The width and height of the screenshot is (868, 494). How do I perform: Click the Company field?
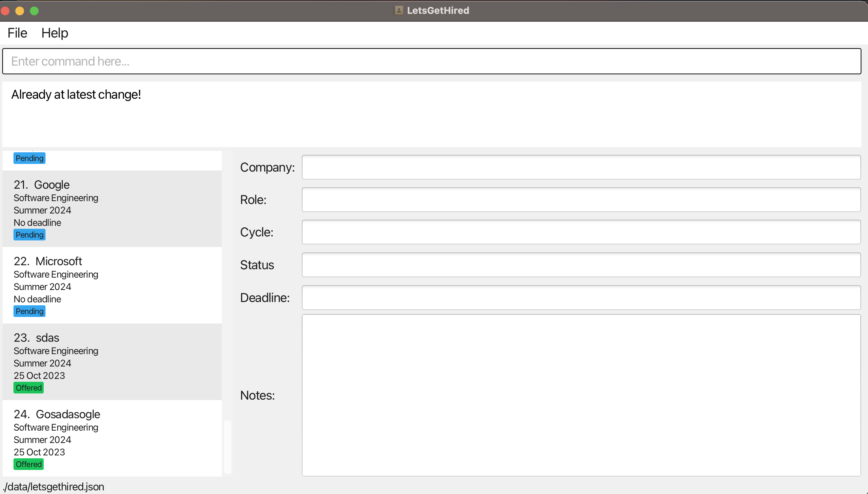[581, 167]
